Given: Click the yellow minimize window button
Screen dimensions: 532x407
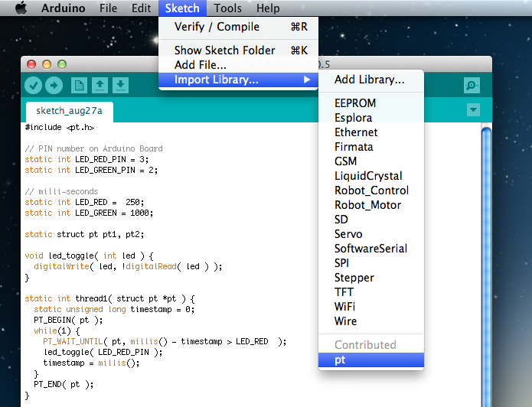Looking at the screenshot, I should [47, 64].
